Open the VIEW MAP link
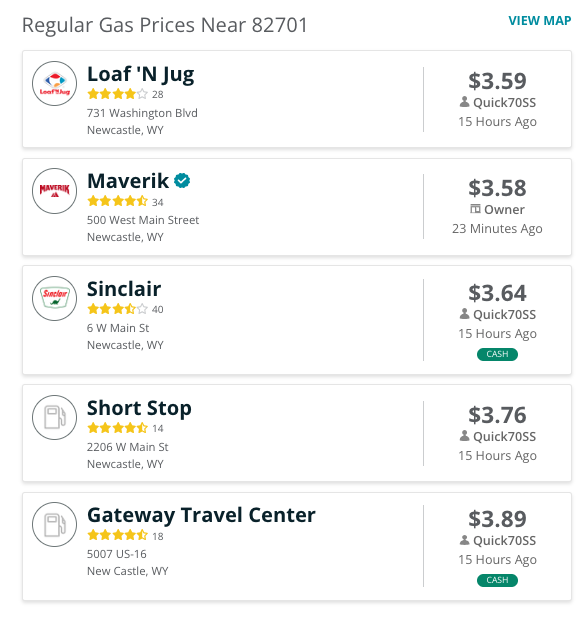This screenshot has width=582, height=621. 540,21
